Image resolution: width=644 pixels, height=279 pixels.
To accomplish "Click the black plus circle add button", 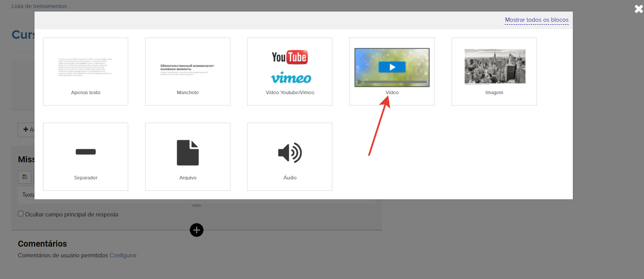I will coord(197,230).
